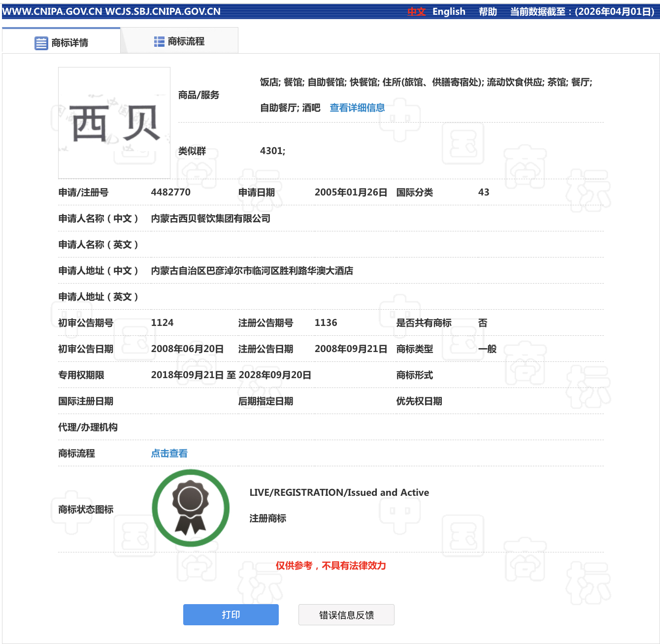The width and height of the screenshot is (660, 644).
Task: Click the red 仅供参考 disclaimer text
Action: click(330, 566)
